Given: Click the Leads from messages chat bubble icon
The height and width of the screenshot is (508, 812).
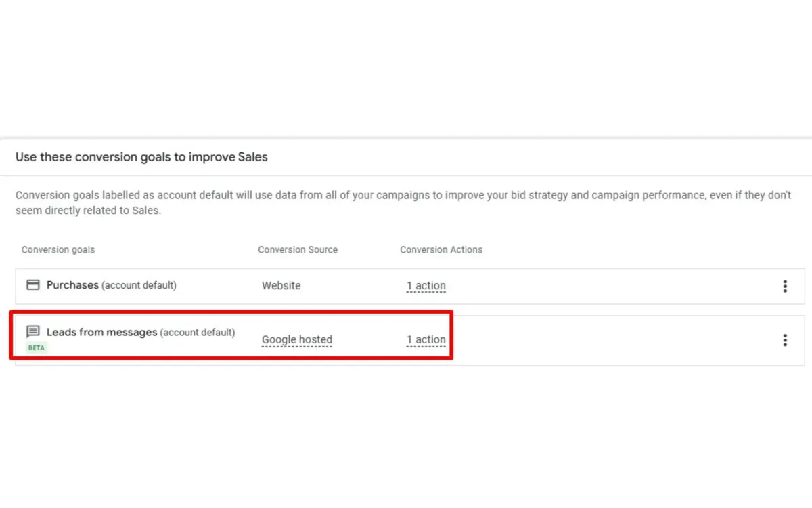Looking at the screenshot, I should tap(32, 332).
